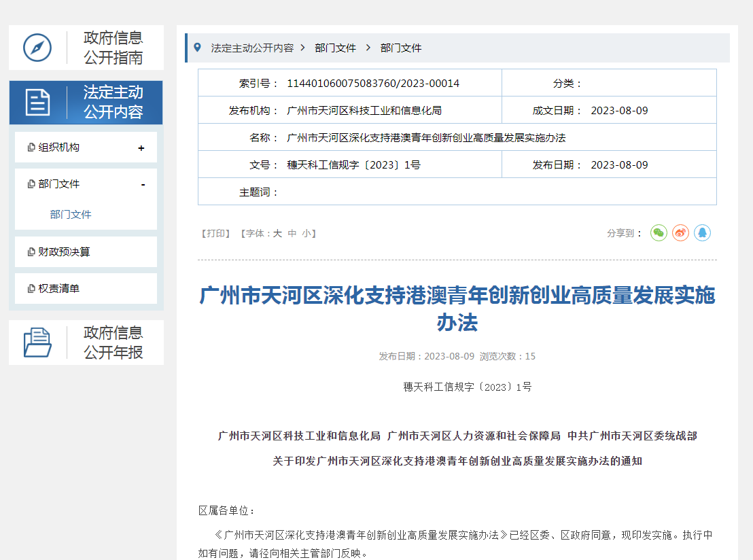
Task: Open 财政预决算 in the sidebar menu
Action: pyautogui.click(x=64, y=252)
